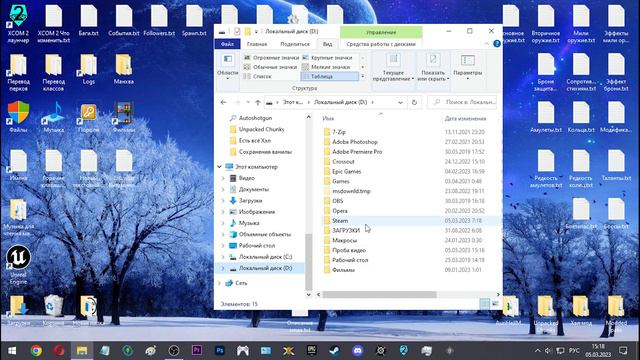Open address bar history dropdown
The height and width of the screenshot is (360, 640).
[x=400, y=102]
